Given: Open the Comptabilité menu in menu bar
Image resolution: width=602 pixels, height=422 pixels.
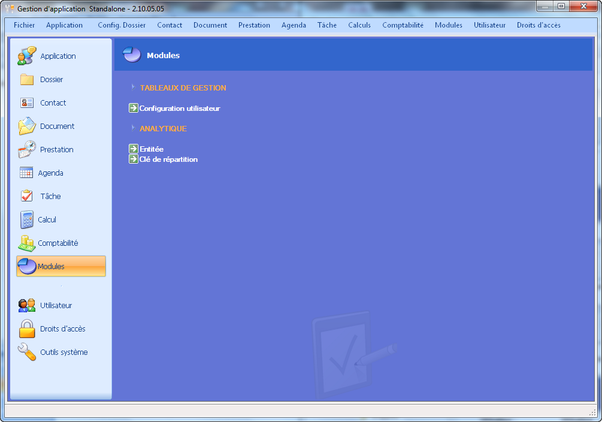Looking at the screenshot, I should click(402, 24).
